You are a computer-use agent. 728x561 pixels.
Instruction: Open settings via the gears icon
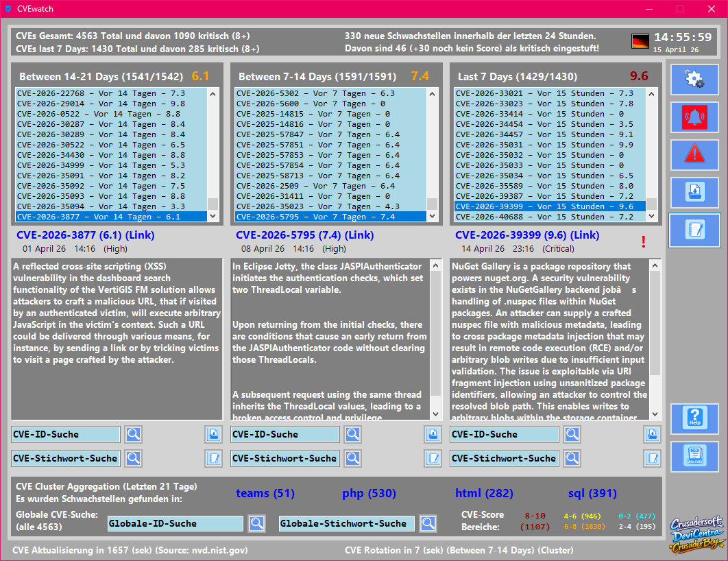[694, 80]
